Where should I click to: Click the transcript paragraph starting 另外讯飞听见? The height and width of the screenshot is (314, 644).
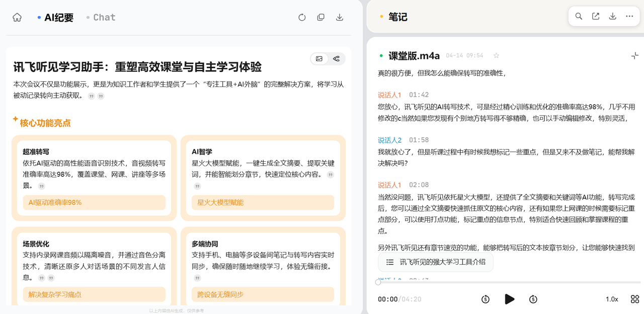(x=506, y=248)
